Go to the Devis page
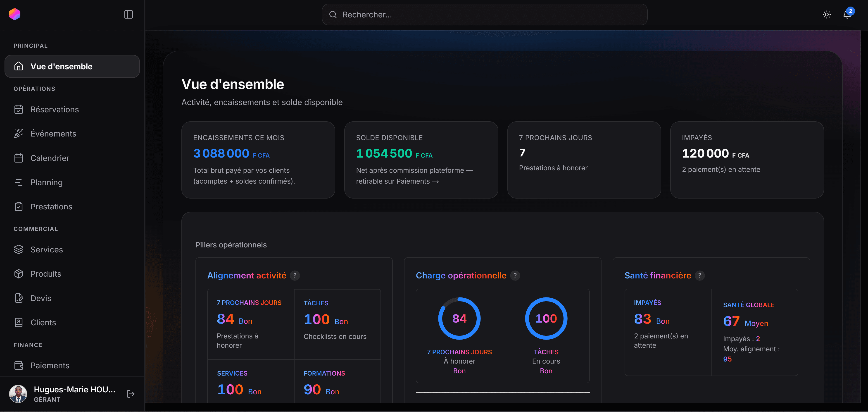The image size is (868, 412). 72,298
